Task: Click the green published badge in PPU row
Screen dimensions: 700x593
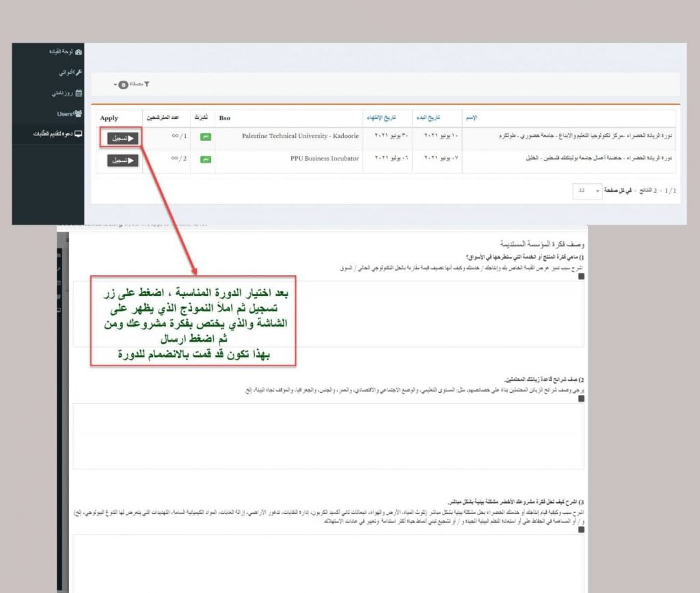Action: point(206,159)
